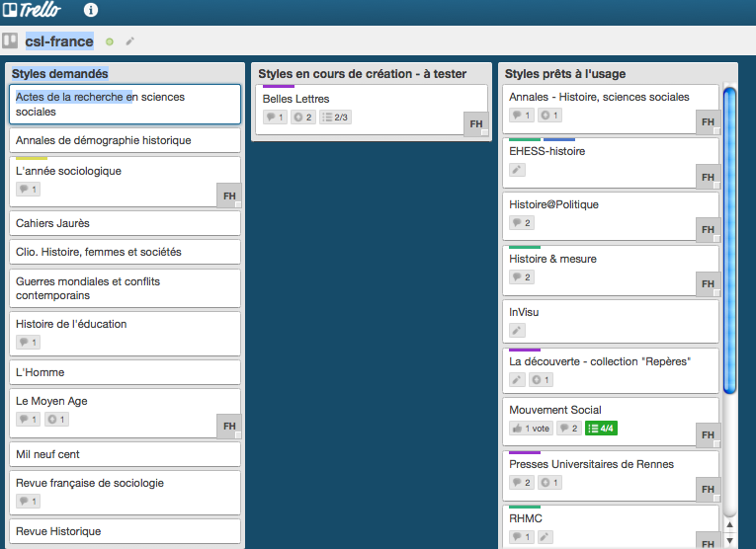The width and height of the screenshot is (756, 549).
Task: Select the csl-france board title
Action: [x=59, y=41]
